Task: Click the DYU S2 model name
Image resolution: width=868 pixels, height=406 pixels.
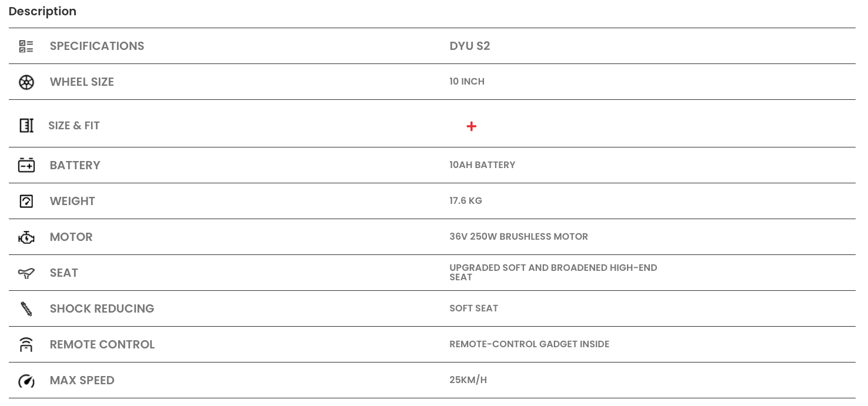Action: [470, 46]
